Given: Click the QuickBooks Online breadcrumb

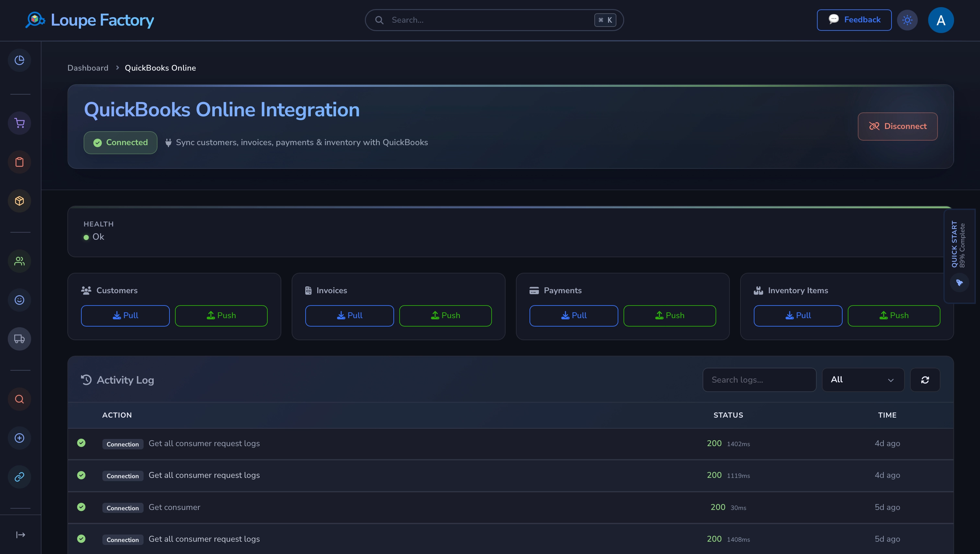Looking at the screenshot, I should (160, 68).
